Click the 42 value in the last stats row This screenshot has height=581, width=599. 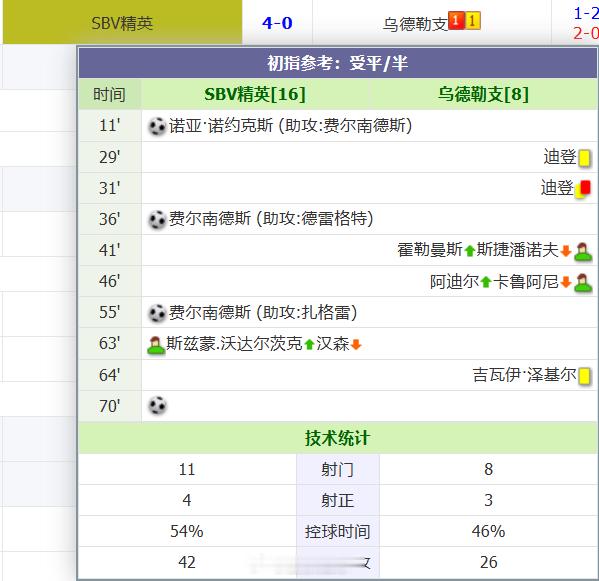pos(187,562)
